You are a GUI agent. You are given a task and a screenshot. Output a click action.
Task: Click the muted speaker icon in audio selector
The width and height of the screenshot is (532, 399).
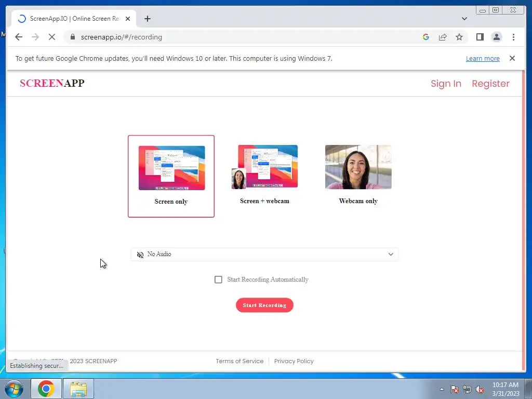[140, 255]
